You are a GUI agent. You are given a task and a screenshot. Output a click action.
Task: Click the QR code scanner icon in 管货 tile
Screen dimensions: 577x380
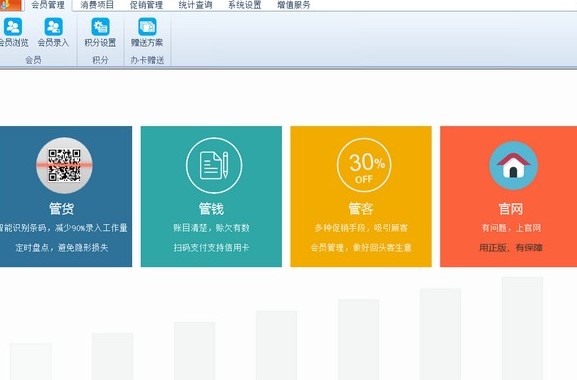pyautogui.click(x=64, y=165)
